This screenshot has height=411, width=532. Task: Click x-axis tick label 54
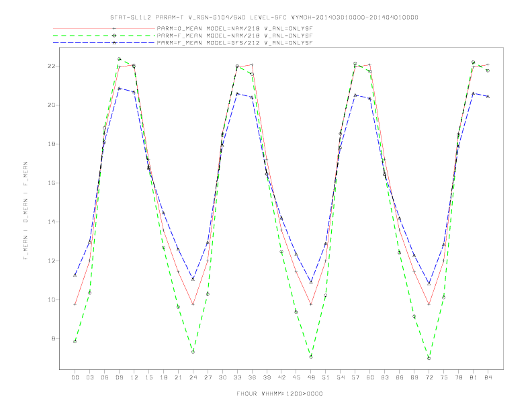pyautogui.click(x=341, y=377)
